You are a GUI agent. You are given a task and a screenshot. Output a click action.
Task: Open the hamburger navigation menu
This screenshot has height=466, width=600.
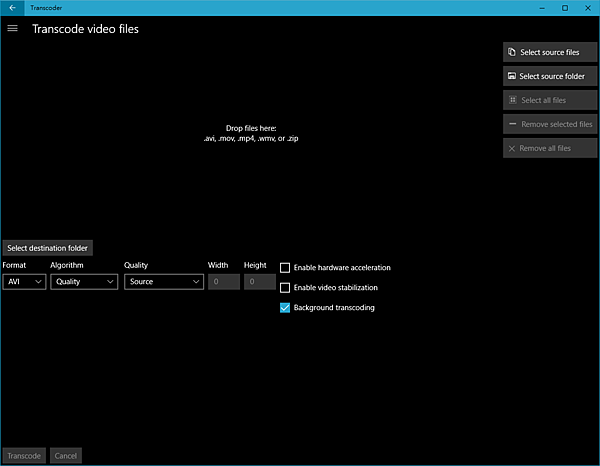12,28
